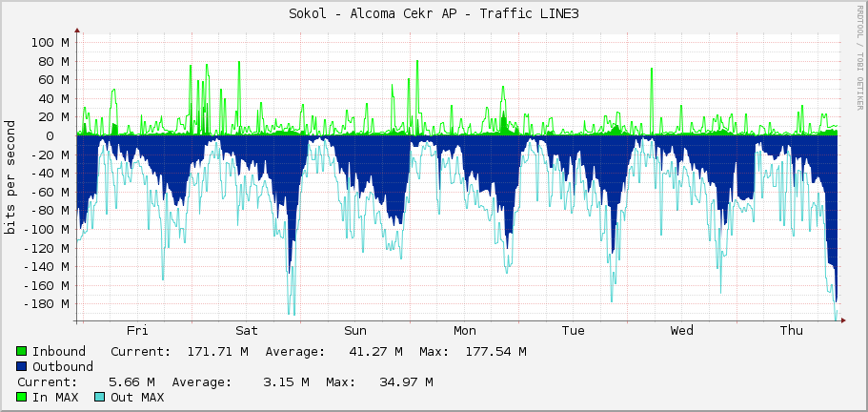Click the 'RRDTOOL / TOBI OETIKER' vertical text
This screenshot has height=412, width=868.
tap(859, 58)
